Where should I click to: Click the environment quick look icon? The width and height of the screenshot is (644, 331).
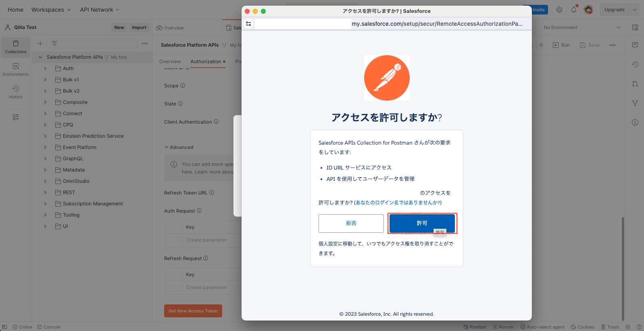click(x=635, y=27)
